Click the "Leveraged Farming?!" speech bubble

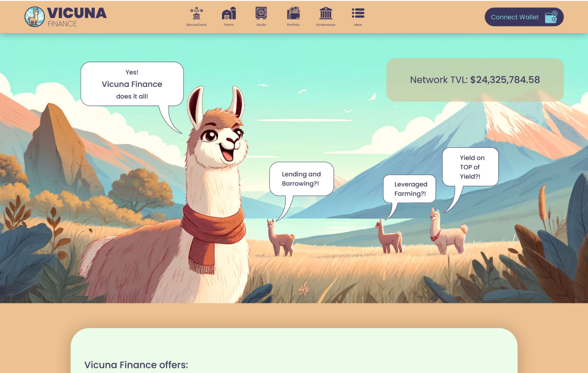pos(410,189)
